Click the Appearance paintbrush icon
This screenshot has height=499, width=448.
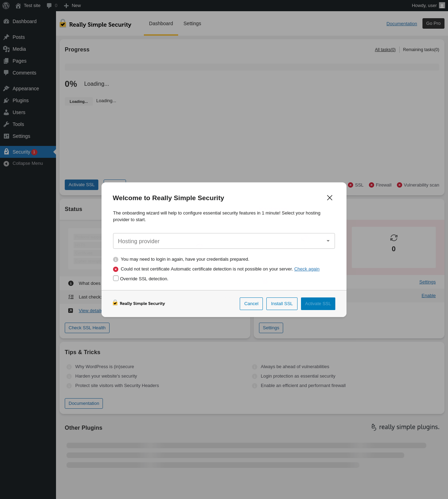(6, 89)
